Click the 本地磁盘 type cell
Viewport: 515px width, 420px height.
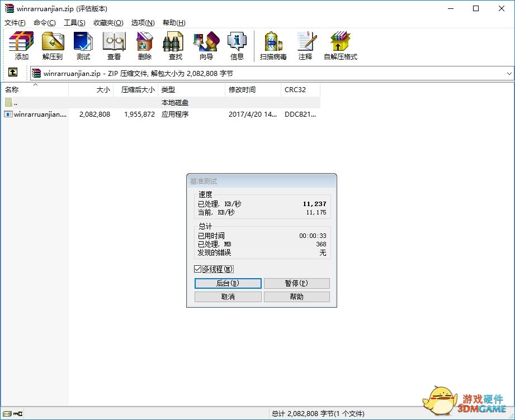(175, 102)
